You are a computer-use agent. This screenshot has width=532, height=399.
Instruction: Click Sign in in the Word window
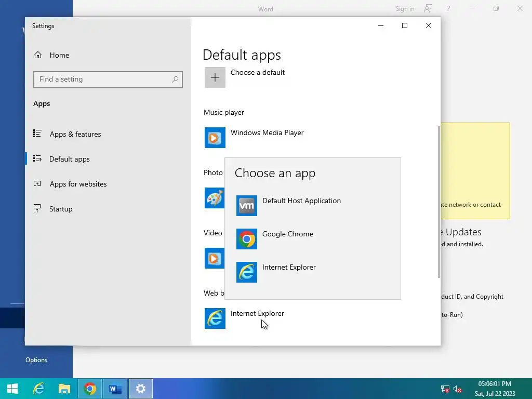pyautogui.click(x=405, y=9)
